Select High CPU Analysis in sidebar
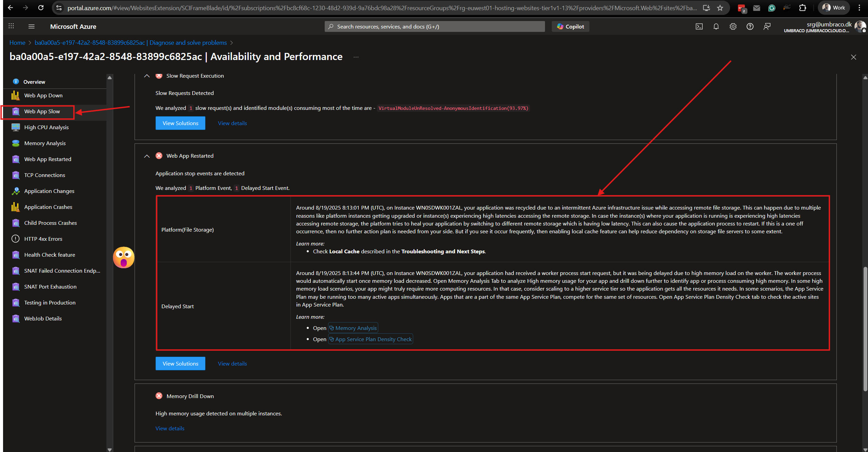 coord(46,127)
